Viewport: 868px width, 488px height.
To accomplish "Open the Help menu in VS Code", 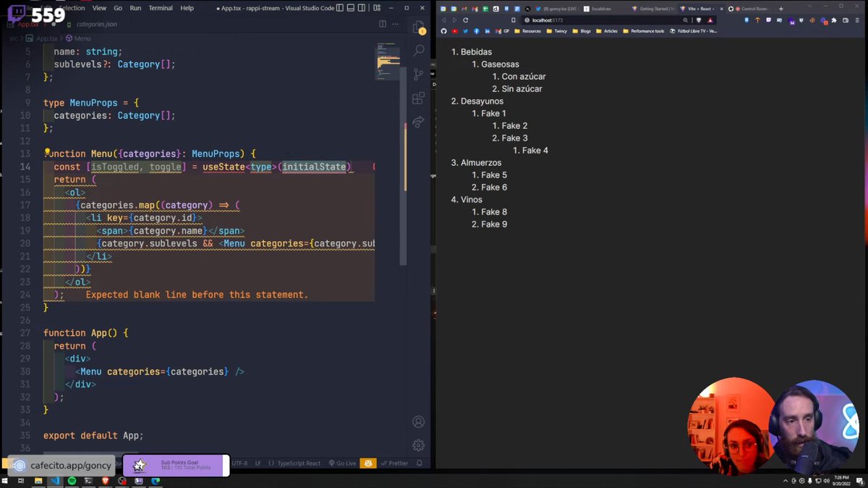I will [187, 8].
